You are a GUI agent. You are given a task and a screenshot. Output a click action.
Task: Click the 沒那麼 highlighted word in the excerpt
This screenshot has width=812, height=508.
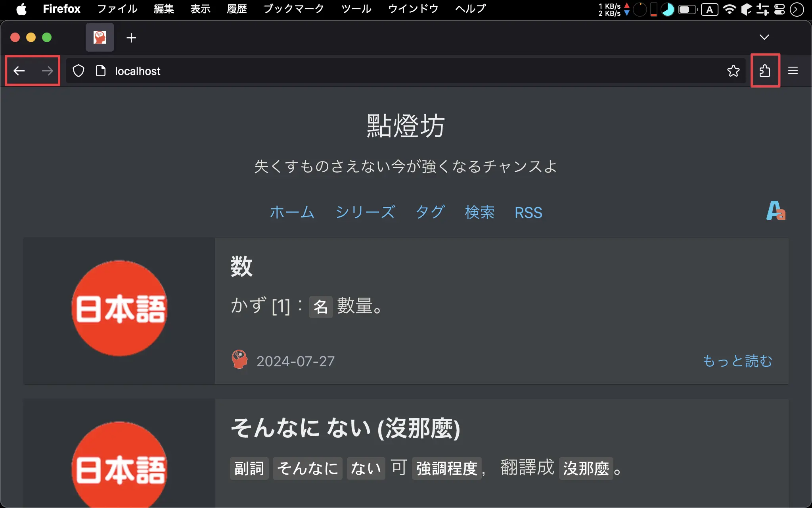(x=586, y=468)
